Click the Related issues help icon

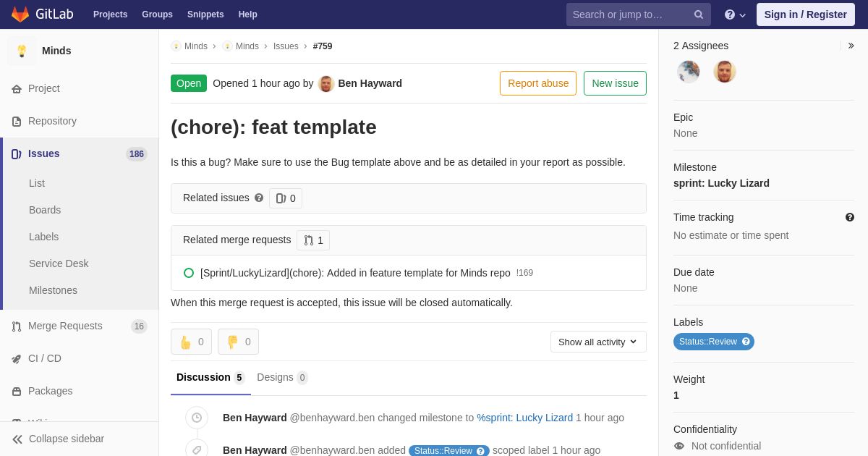click(x=259, y=198)
